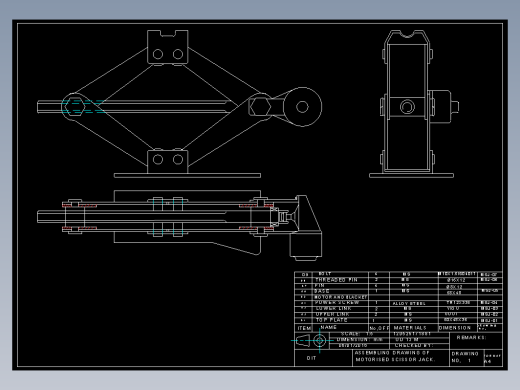Click the 'REMARKS:' title block label

pyautogui.click(x=471, y=337)
